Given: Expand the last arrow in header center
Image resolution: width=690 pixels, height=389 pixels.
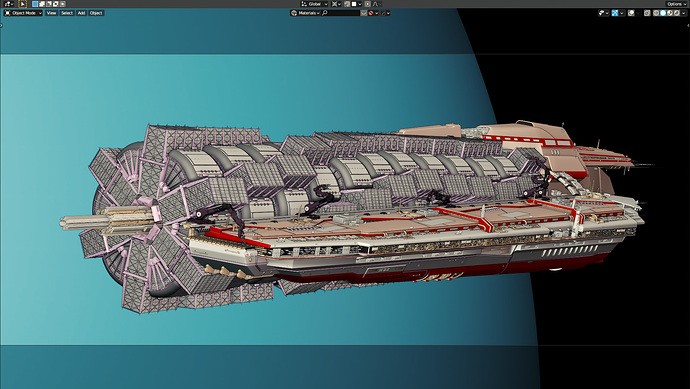Looking at the screenshot, I should coord(388,13).
